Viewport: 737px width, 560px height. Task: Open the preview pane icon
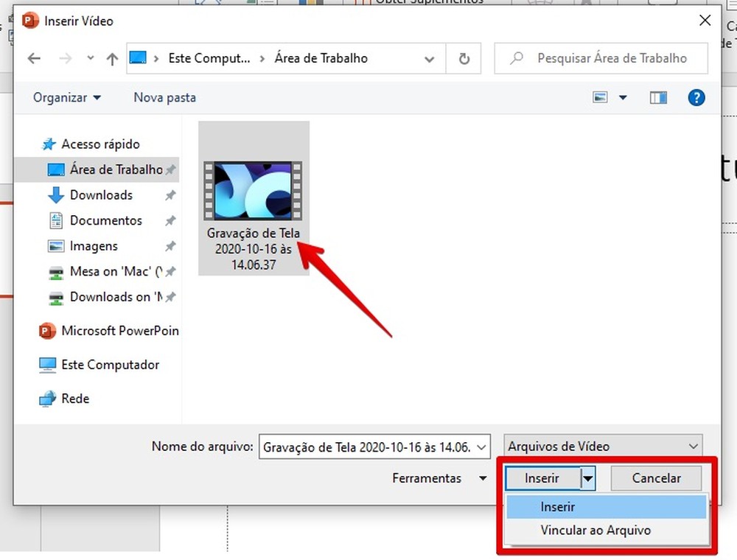coord(658,97)
